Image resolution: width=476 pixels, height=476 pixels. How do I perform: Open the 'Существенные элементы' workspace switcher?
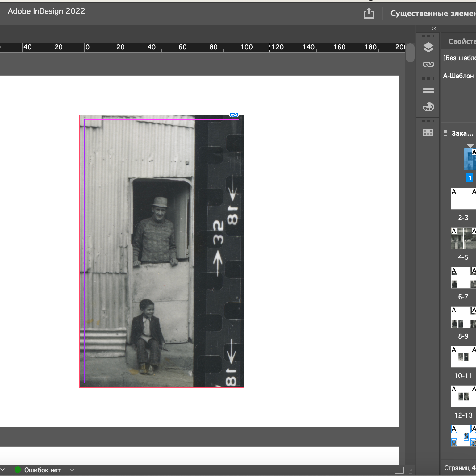[x=432, y=14]
